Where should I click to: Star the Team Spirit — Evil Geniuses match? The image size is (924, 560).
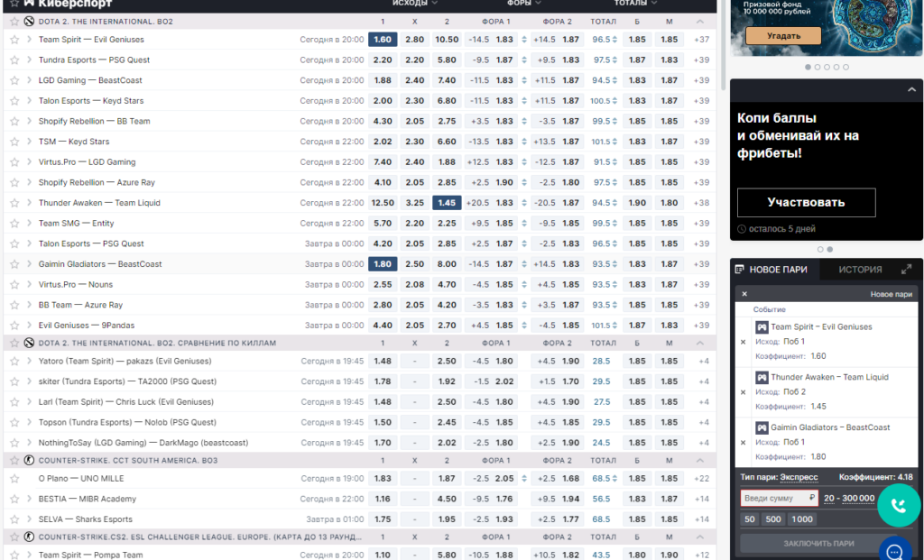[x=14, y=40]
